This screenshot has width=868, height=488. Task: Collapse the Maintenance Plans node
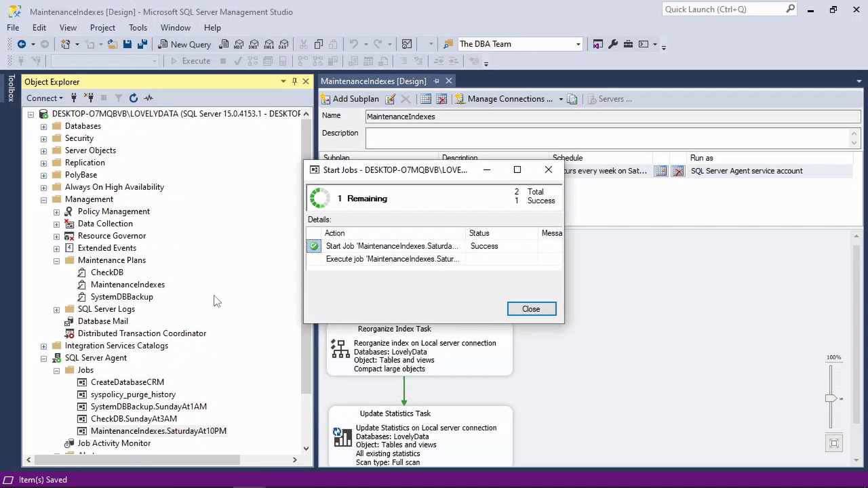pos(57,260)
